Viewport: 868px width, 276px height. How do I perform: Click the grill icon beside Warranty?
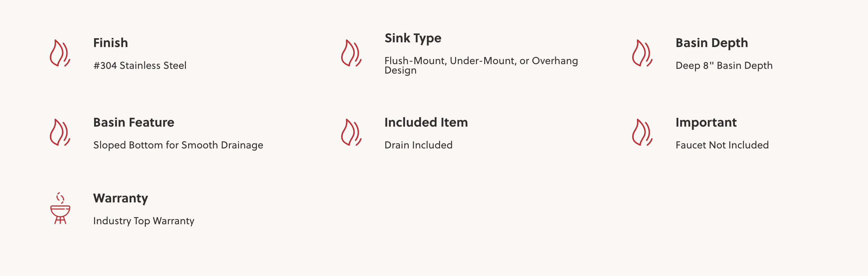60,208
